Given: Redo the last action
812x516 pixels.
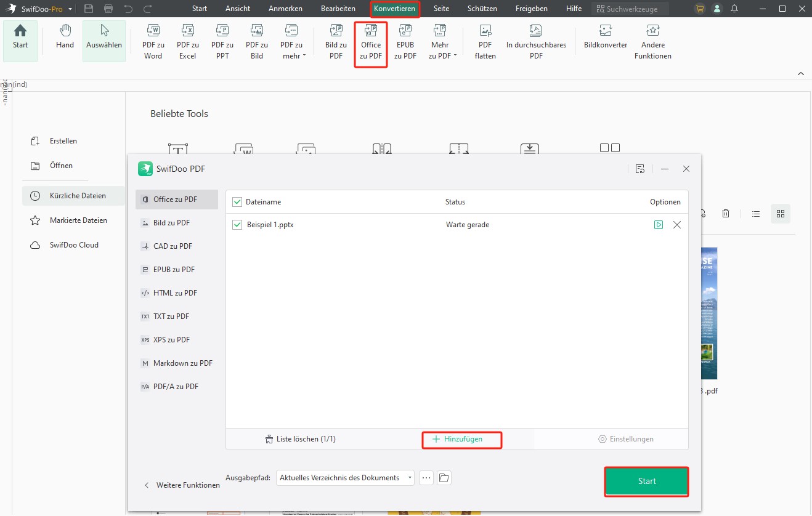Looking at the screenshot, I should [x=148, y=9].
